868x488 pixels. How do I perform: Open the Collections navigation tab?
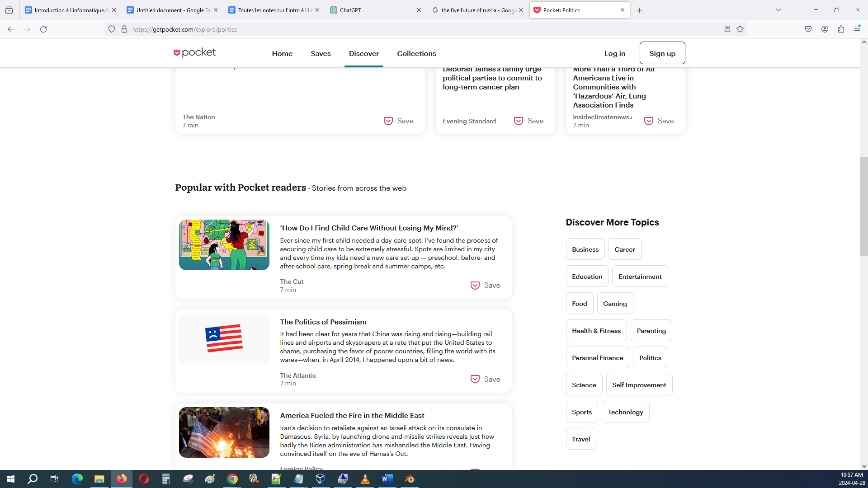click(x=416, y=53)
